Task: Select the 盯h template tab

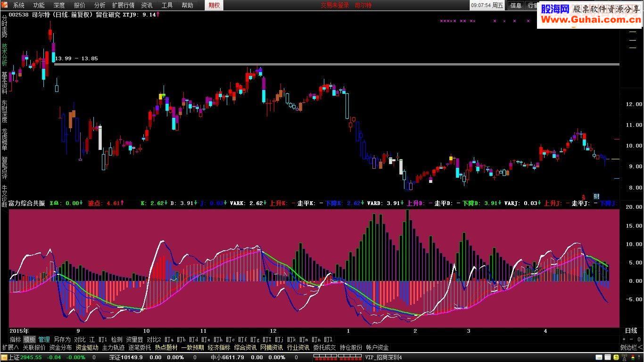Action: (x=218, y=339)
